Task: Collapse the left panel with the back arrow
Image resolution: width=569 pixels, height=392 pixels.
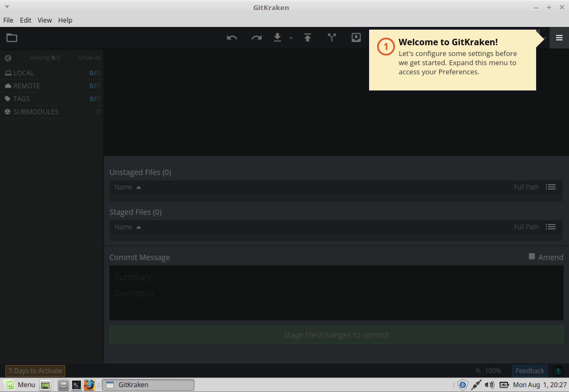Action: [x=8, y=58]
